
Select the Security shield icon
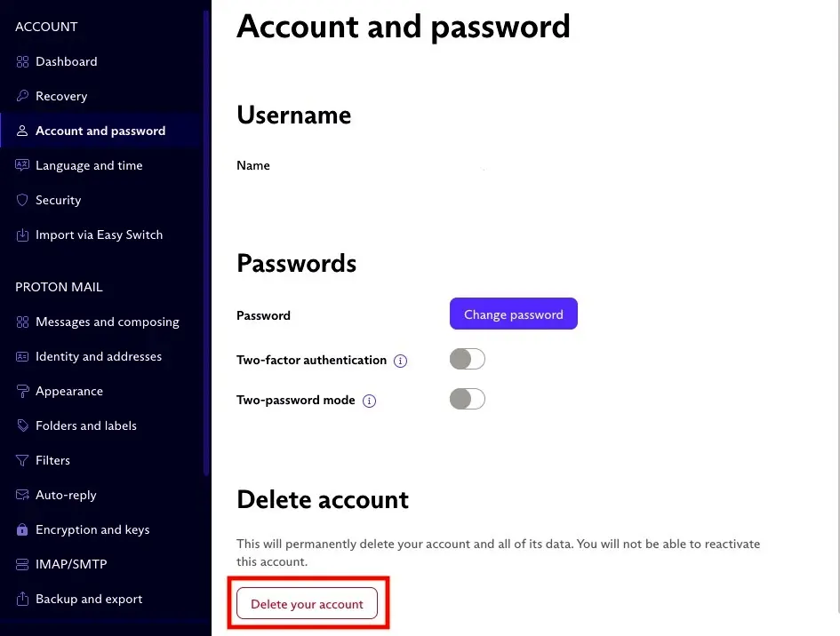pos(21,200)
